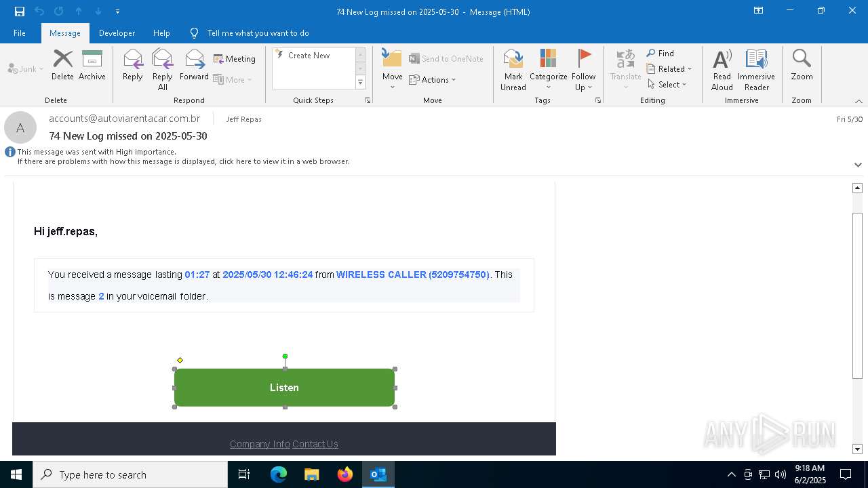
Task: Open Task View on the taskbar
Action: point(244,474)
